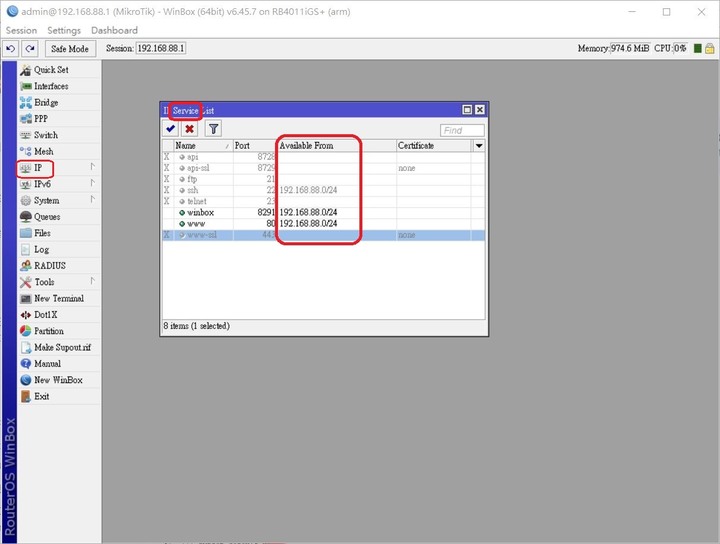Image resolution: width=720 pixels, height=544 pixels.
Task: Select the winbox service row
Action: tap(324, 213)
